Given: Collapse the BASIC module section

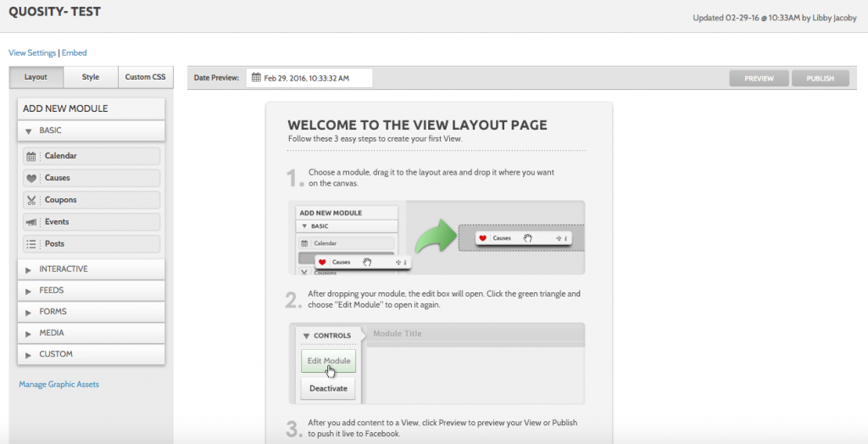Looking at the screenshot, I should [x=92, y=130].
